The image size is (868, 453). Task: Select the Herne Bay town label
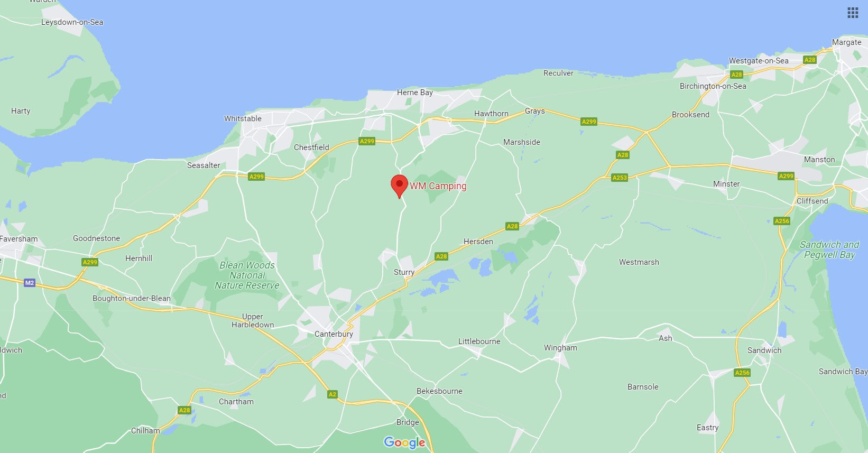tap(415, 93)
